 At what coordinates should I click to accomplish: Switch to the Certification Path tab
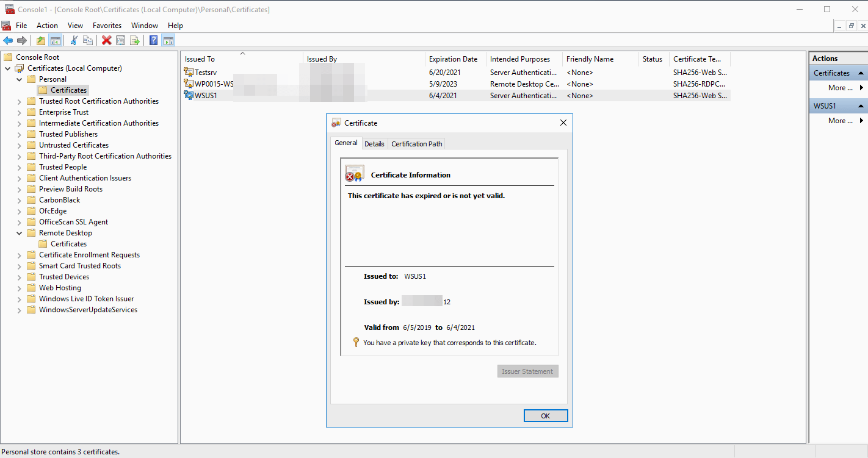point(416,144)
